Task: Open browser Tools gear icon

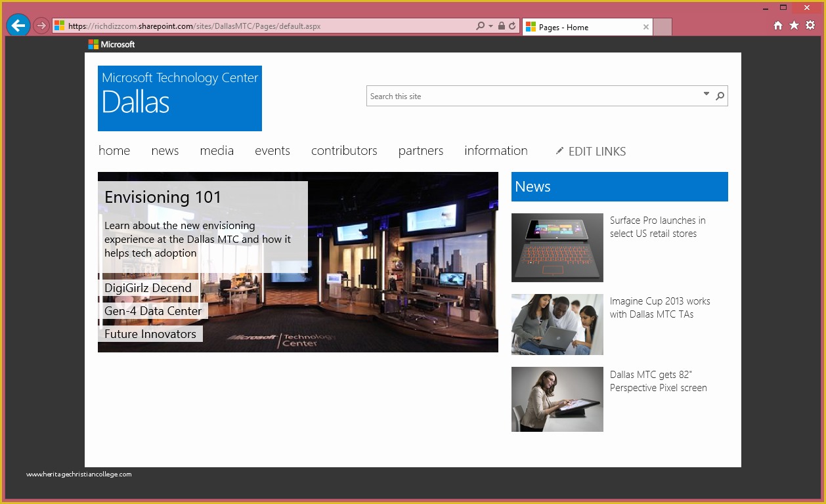Action: (x=810, y=25)
